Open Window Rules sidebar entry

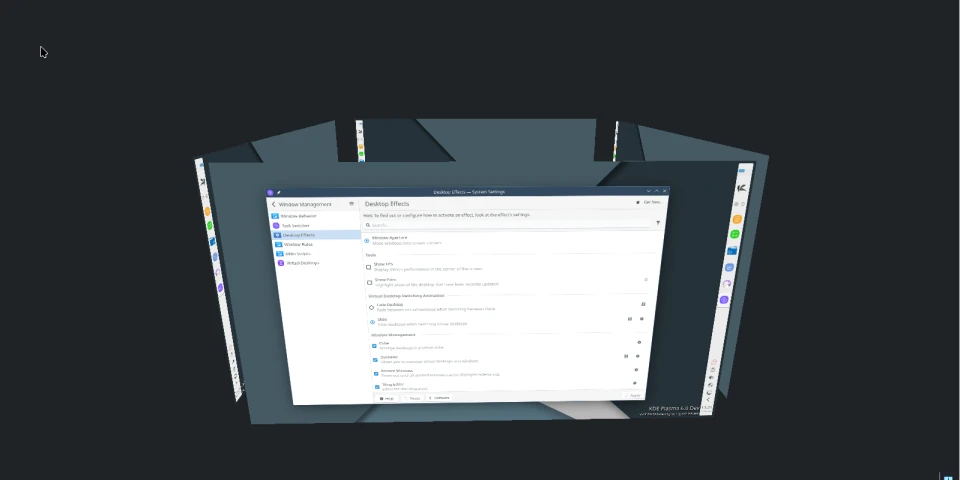click(298, 244)
